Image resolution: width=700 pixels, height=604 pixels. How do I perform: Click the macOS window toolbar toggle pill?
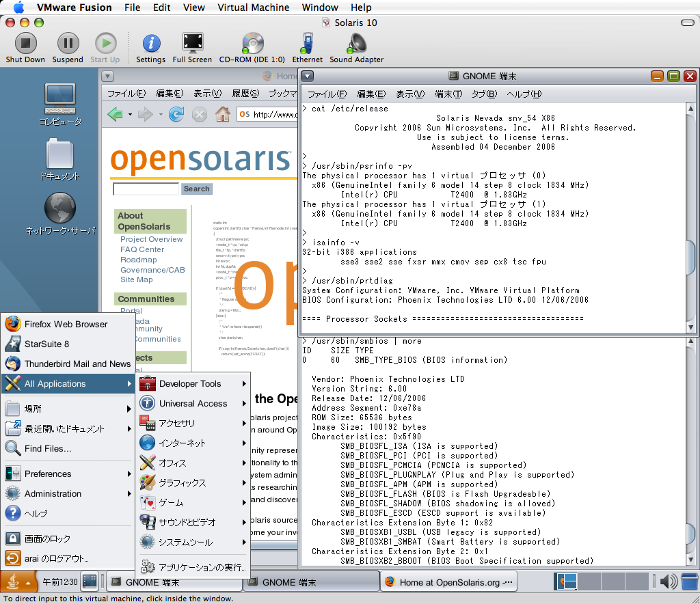pos(687,23)
